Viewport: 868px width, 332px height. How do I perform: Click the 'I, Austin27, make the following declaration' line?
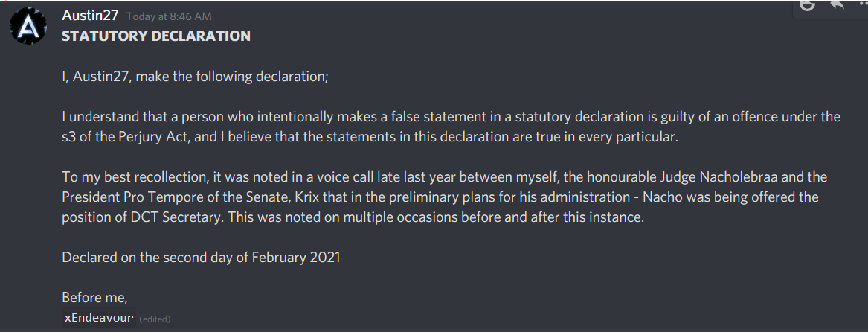click(196, 77)
